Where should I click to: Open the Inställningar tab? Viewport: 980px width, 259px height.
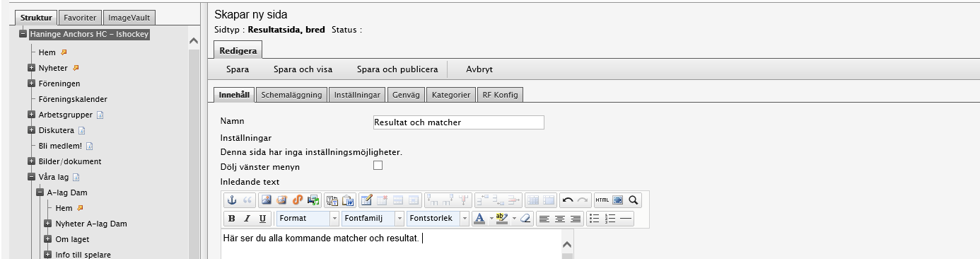click(357, 95)
